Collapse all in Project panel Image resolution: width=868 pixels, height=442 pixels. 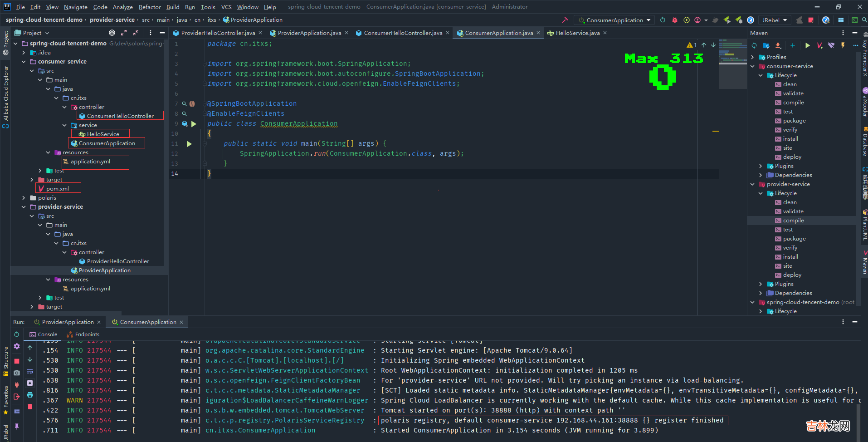pos(136,33)
